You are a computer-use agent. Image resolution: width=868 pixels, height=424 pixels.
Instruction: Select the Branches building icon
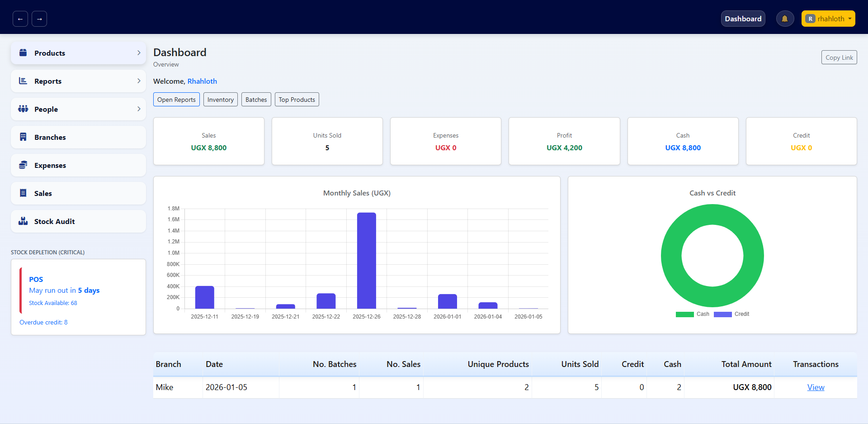(23, 137)
